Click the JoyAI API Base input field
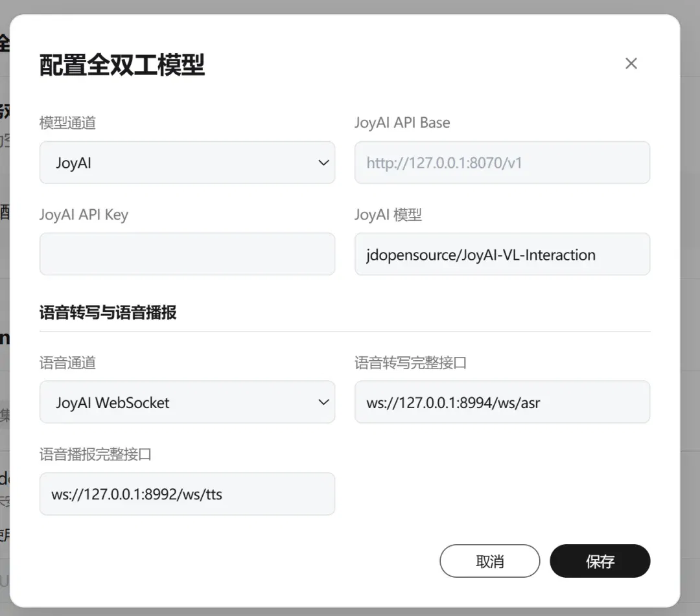 pyautogui.click(x=502, y=163)
